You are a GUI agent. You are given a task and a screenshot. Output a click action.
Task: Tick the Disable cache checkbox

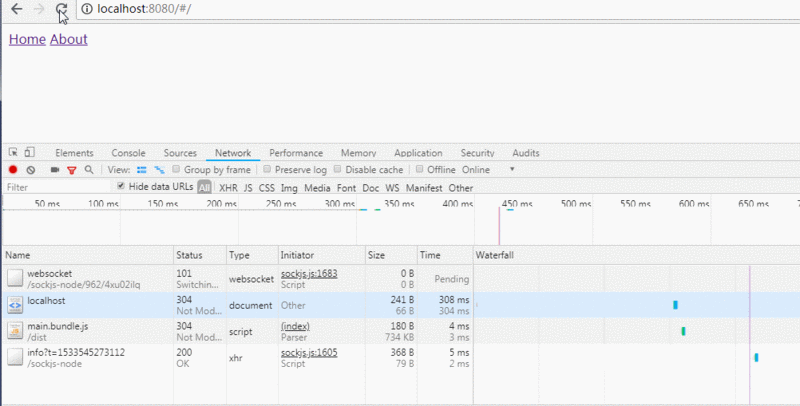tap(337, 169)
